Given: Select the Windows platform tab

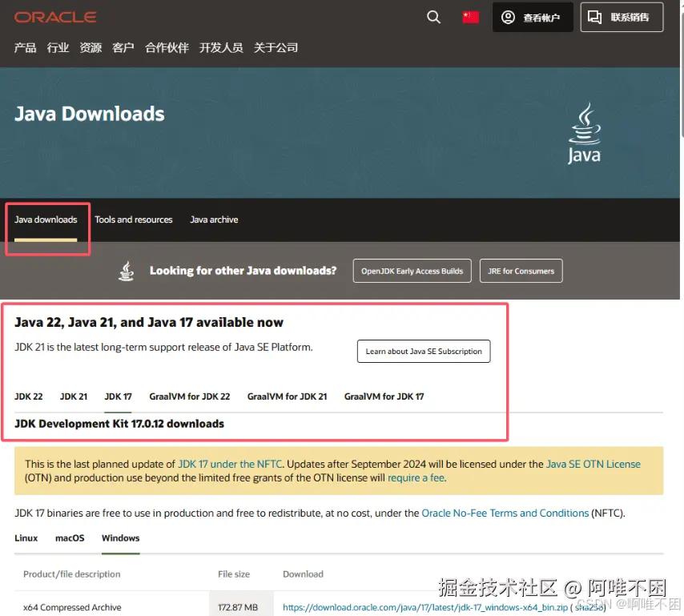Looking at the screenshot, I should coord(120,538).
